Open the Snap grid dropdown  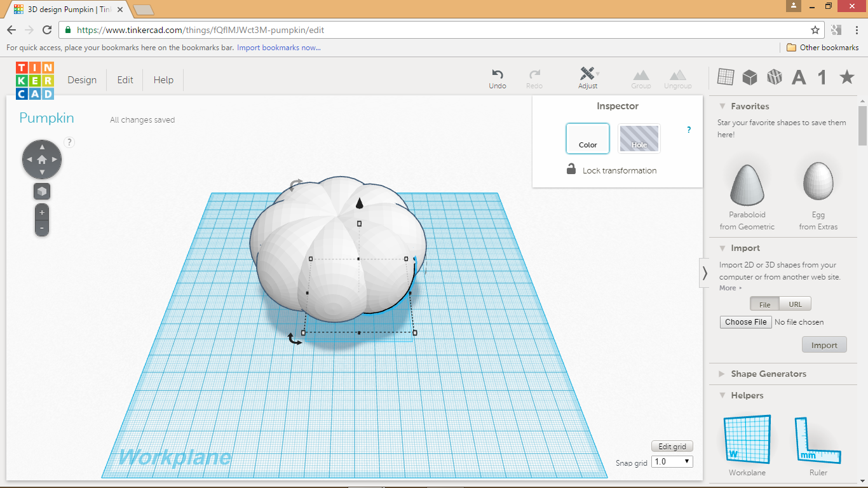(671, 461)
